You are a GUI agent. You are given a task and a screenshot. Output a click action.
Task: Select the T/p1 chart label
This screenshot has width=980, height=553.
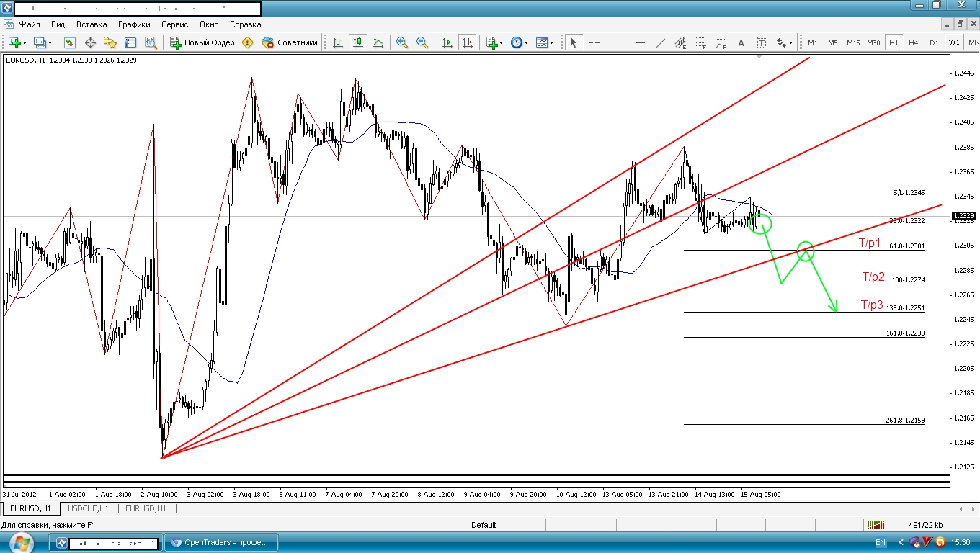pyautogui.click(x=870, y=243)
